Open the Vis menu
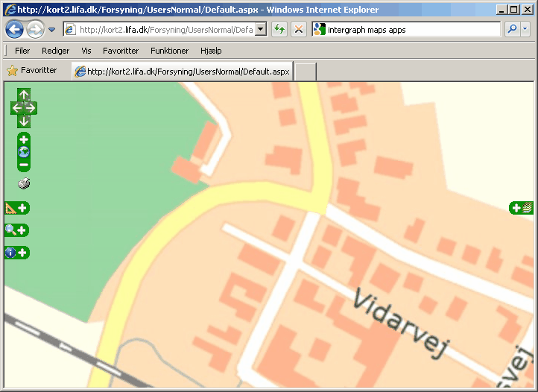Image resolution: width=538 pixels, height=392 pixels. point(86,51)
